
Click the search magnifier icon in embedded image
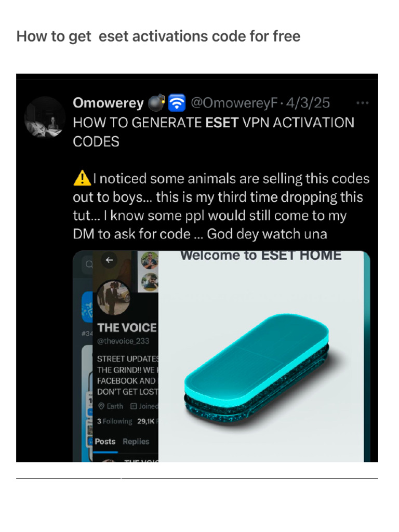click(89, 264)
